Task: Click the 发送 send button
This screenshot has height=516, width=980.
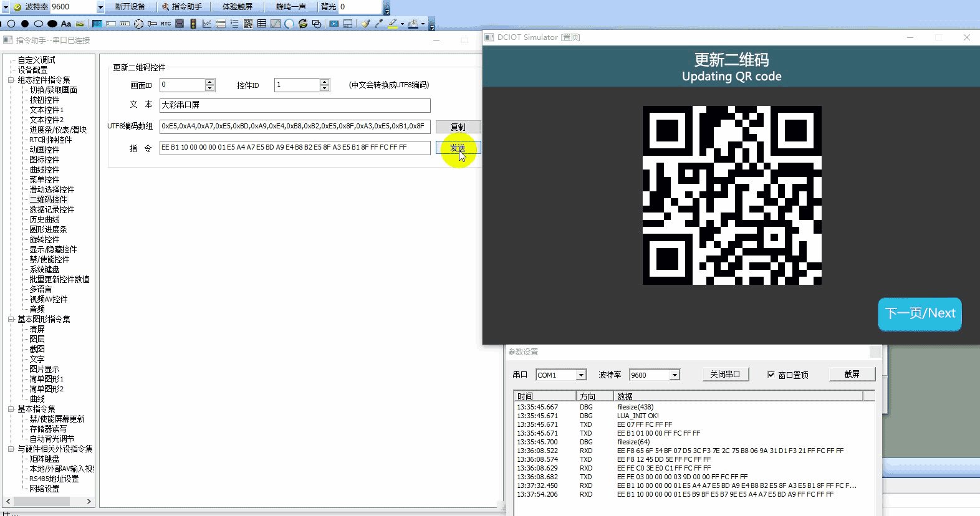Action: (x=458, y=148)
